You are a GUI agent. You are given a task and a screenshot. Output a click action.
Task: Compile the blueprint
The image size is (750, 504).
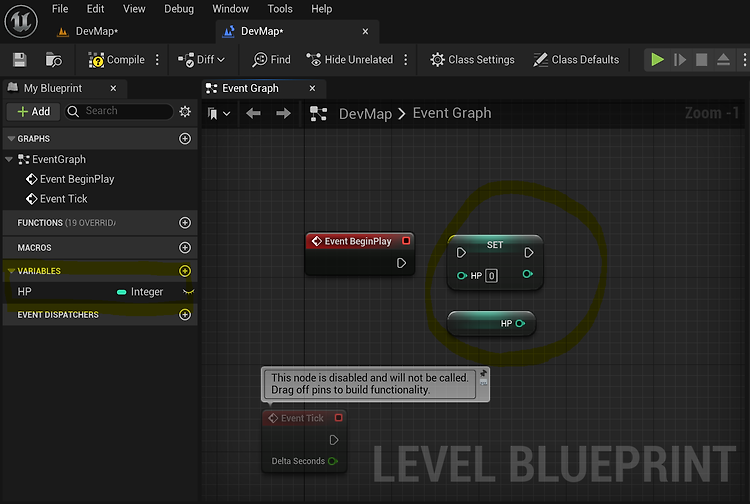pyautogui.click(x=116, y=60)
